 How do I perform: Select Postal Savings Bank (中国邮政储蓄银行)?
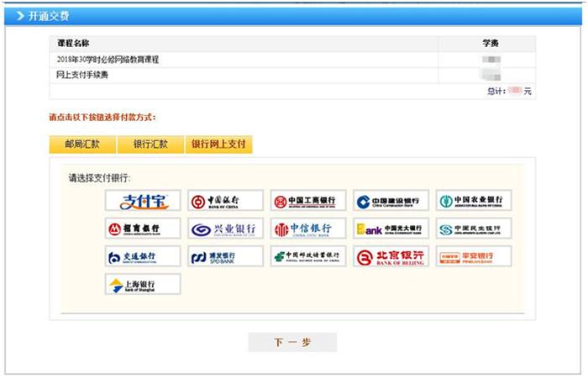coord(307,256)
